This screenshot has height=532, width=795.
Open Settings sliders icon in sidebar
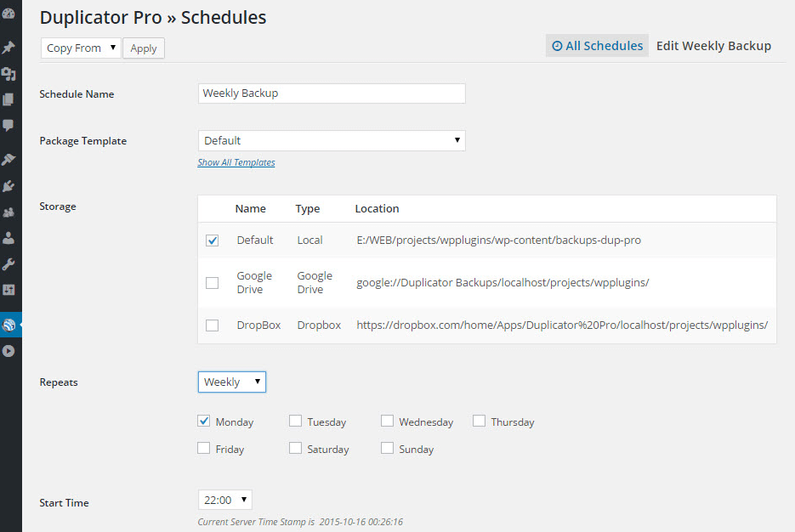[9, 290]
